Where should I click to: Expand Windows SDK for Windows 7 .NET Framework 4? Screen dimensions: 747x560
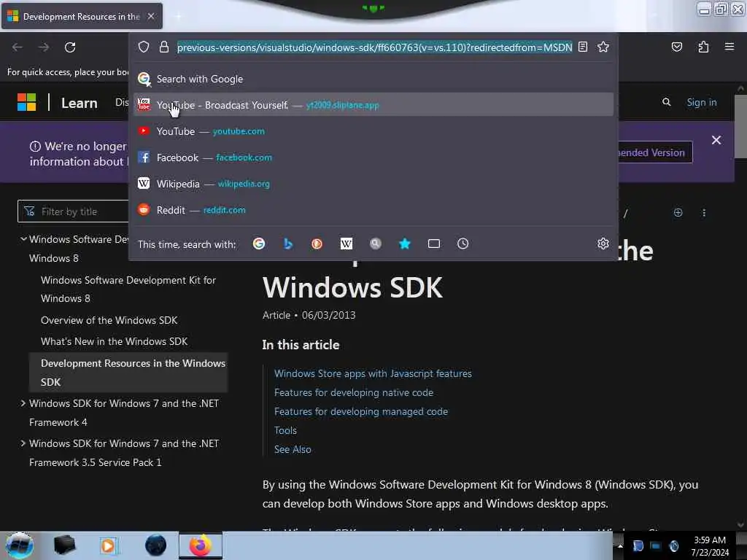23,403
